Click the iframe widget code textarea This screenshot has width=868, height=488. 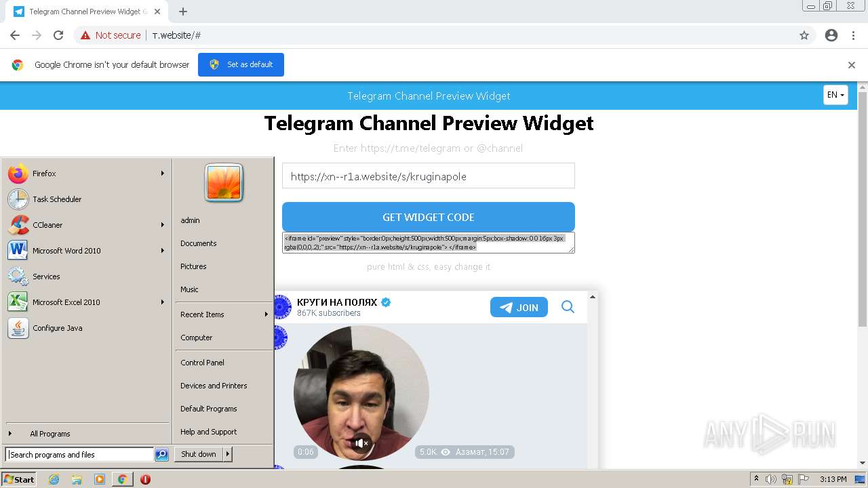[429, 243]
